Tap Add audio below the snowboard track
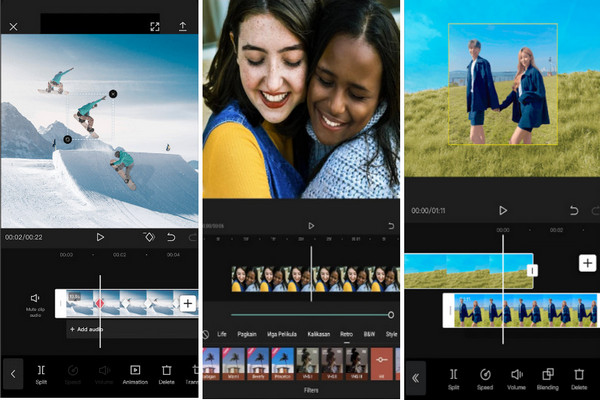Image resolution: width=600 pixels, height=400 pixels. 86,329
